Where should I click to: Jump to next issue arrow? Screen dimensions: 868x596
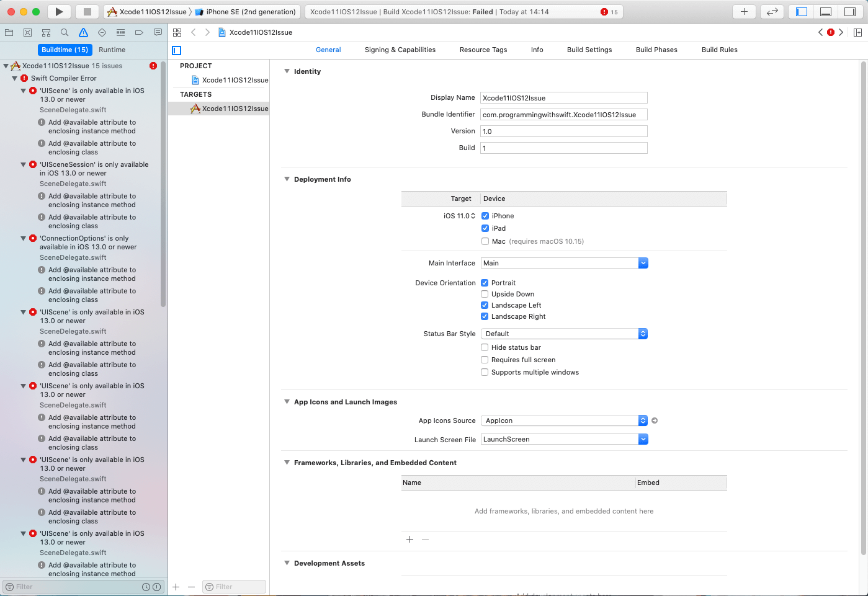841,32
